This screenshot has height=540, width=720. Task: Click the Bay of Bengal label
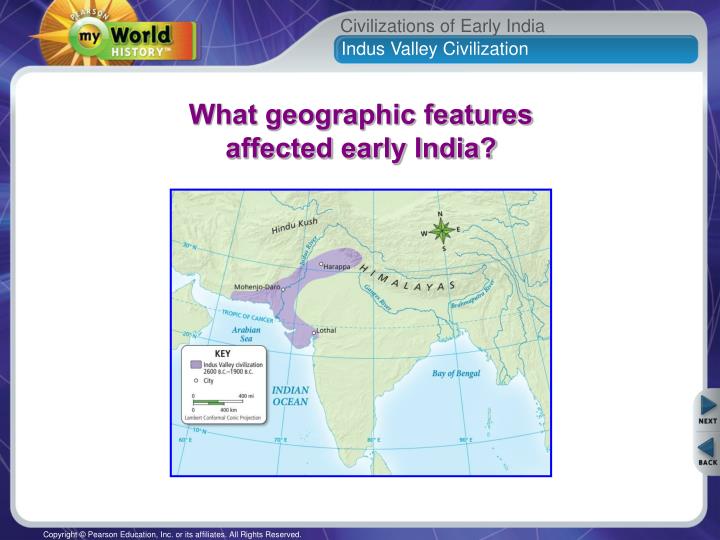[456, 373]
